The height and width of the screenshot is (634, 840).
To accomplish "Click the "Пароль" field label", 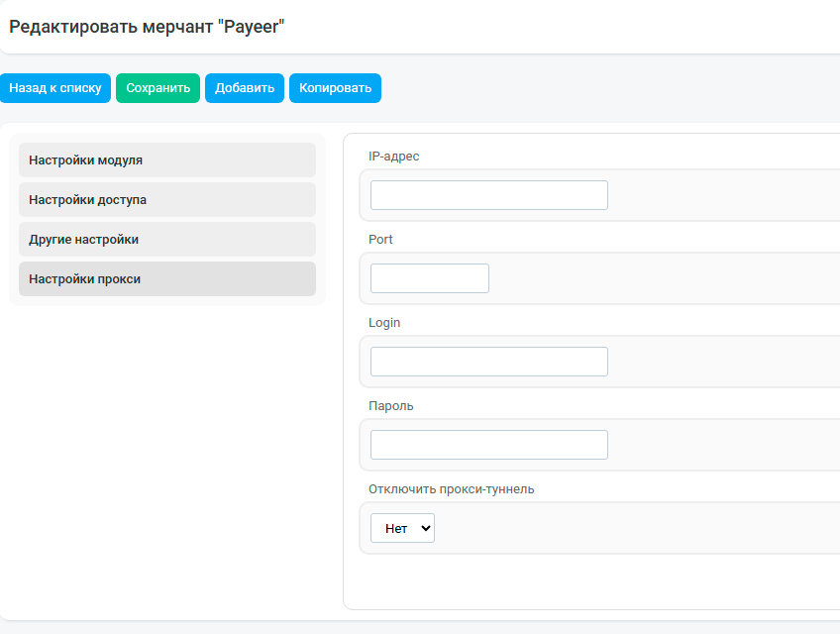I will [x=391, y=406].
